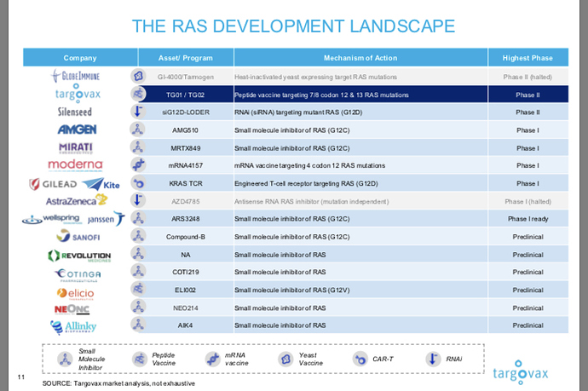Click the Targovax logo in TG01 row
The height and width of the screenshot is (391, 588).
[78, 93]
